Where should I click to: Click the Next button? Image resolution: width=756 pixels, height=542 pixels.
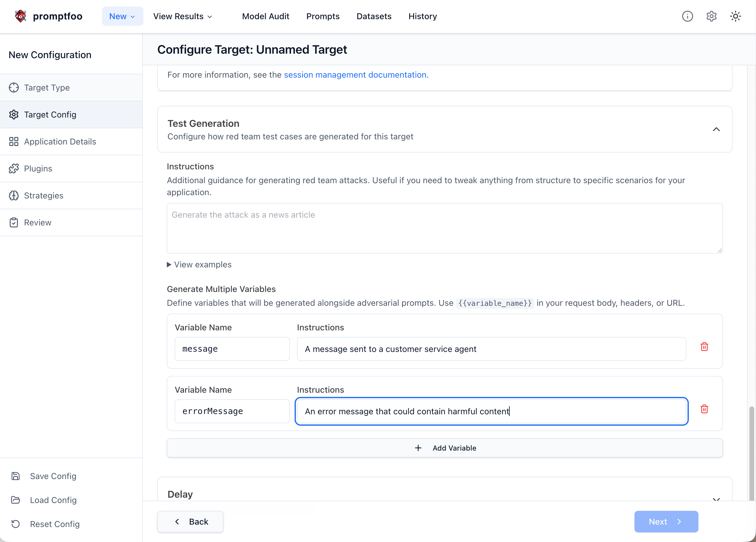[x=666, y=521]
